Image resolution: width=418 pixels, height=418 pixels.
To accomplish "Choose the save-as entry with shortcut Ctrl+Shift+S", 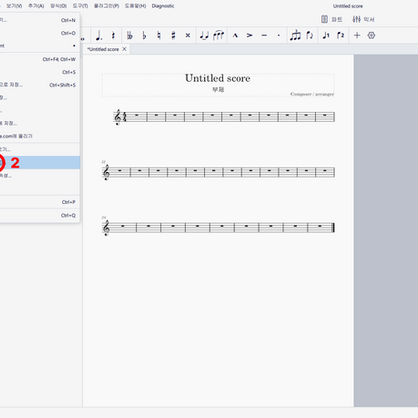I will (40, 85).
